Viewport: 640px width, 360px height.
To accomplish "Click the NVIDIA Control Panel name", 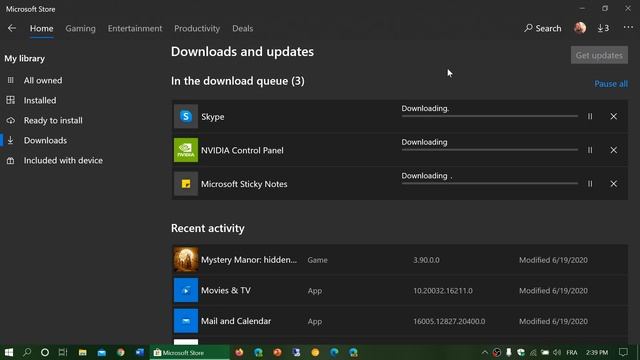I will pos(242,150).
